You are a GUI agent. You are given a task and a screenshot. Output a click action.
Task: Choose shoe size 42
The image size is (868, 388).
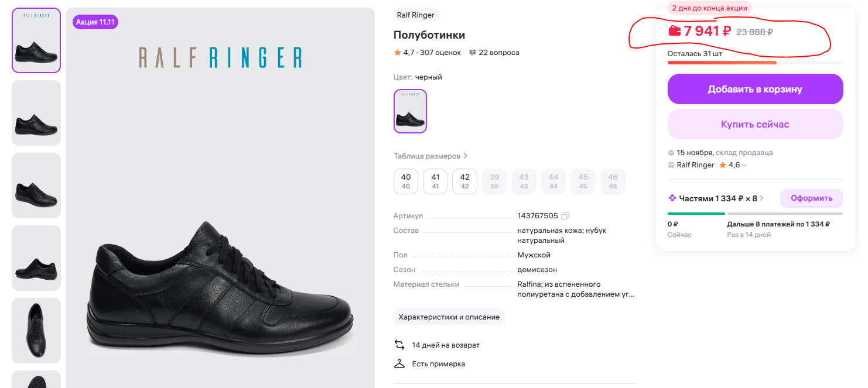[x=465, y=181]
